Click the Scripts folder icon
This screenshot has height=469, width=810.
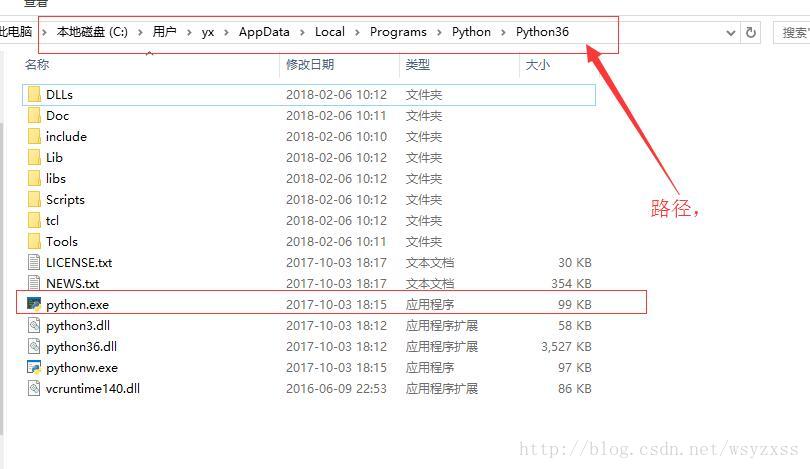34,199
